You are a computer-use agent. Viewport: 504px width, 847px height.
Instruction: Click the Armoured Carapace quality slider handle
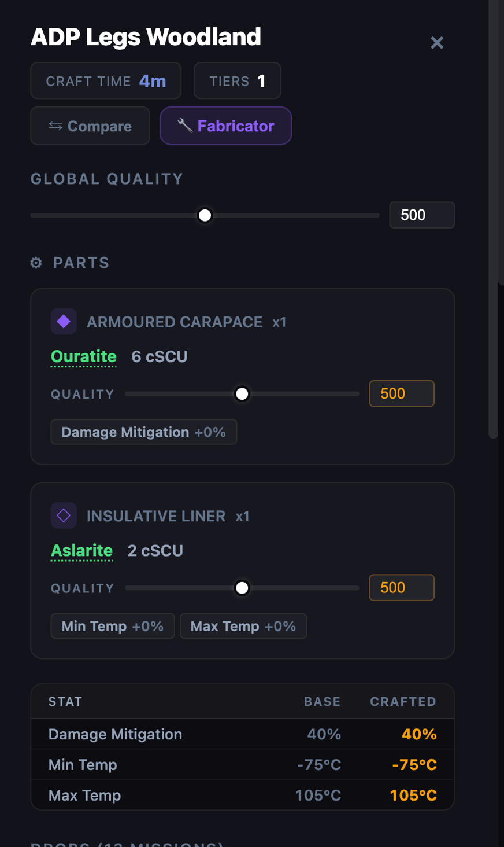(242, 394)
